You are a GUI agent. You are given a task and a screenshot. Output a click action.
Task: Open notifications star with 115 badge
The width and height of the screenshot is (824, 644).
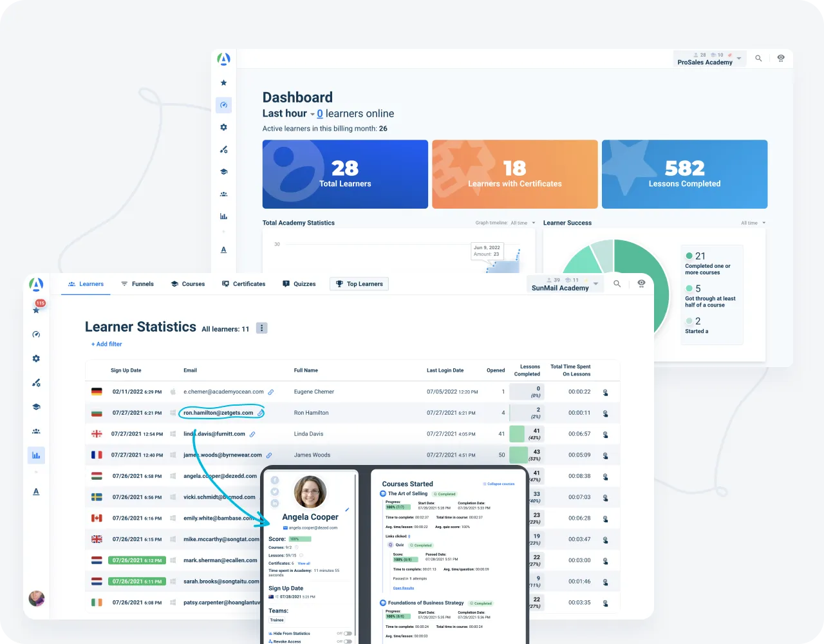(37, 310)
